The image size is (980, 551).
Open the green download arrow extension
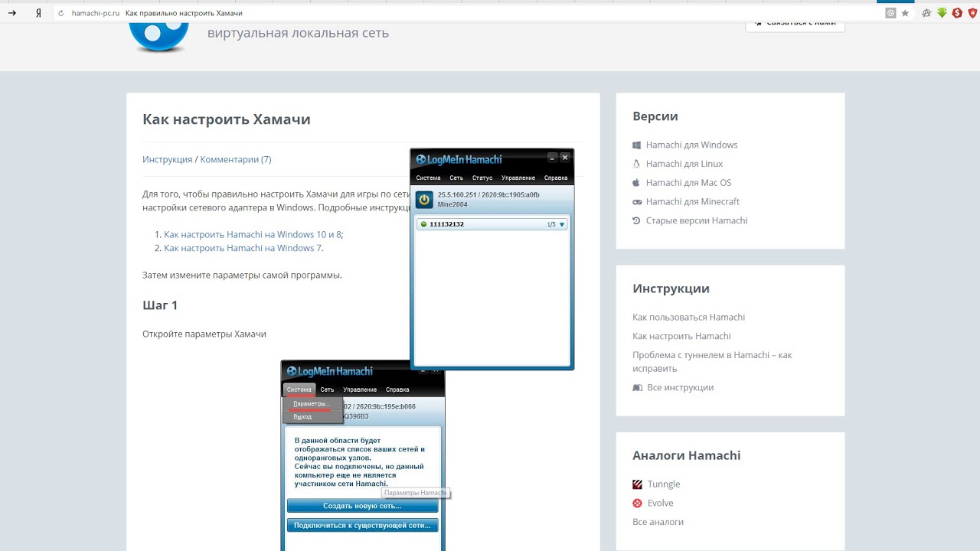tap(942, 13)
